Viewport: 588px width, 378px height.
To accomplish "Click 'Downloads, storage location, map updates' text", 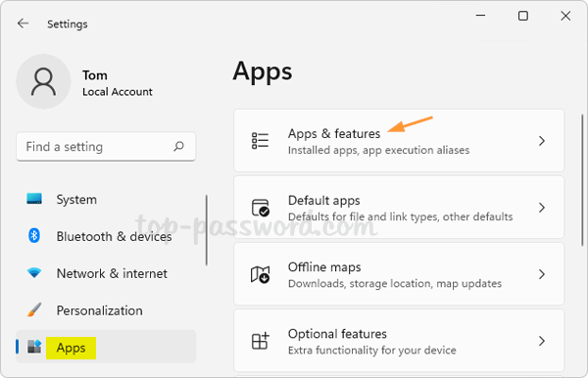I will pos(395,284).
